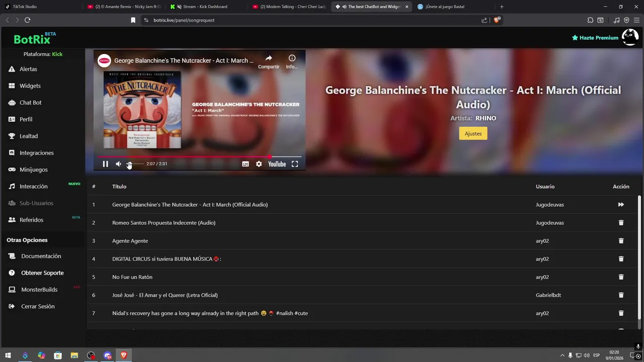Viewport: 644px width, 362px height.
Task: Go back in the browser
Action: (x=7, y=20)
